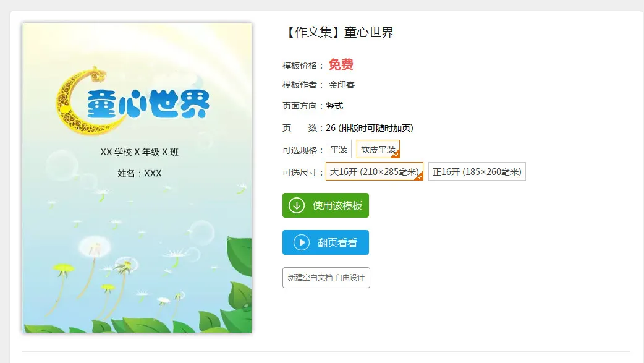Viewport: 644px width, 363px height.
Task: Select the 平装 binding option
Action: [x=339, y=149]
